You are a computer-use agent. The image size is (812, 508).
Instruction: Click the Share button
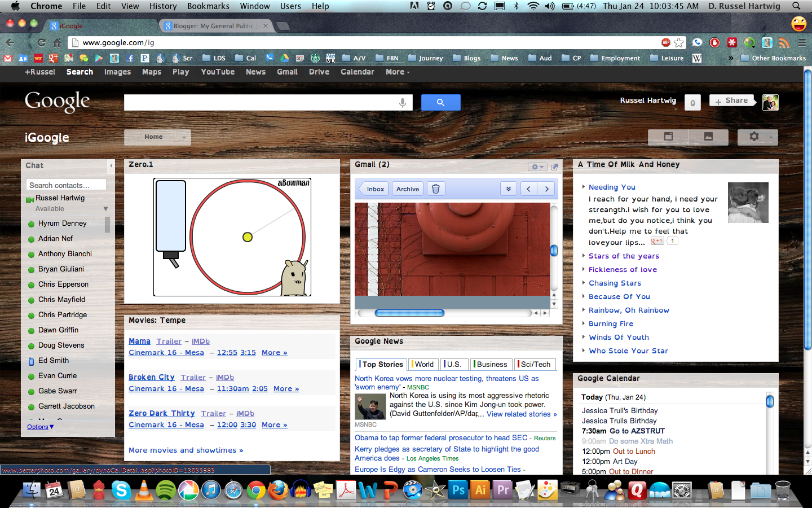[731, 101]
